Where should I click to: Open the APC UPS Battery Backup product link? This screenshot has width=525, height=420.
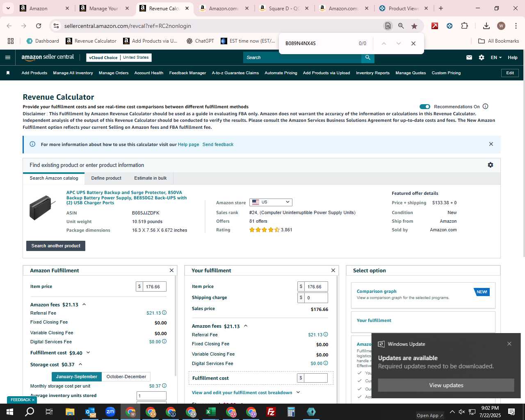tap(126, 197)
